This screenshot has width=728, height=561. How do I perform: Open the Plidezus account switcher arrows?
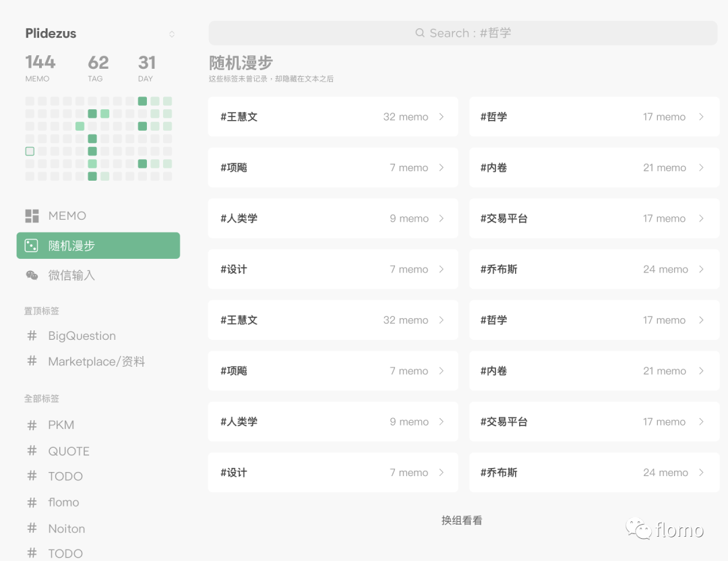(x=172, y=34)
